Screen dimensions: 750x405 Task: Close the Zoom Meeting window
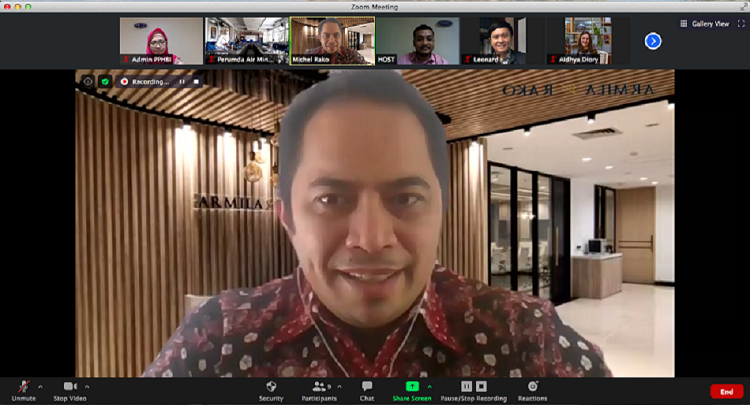[x=7, y=7]
